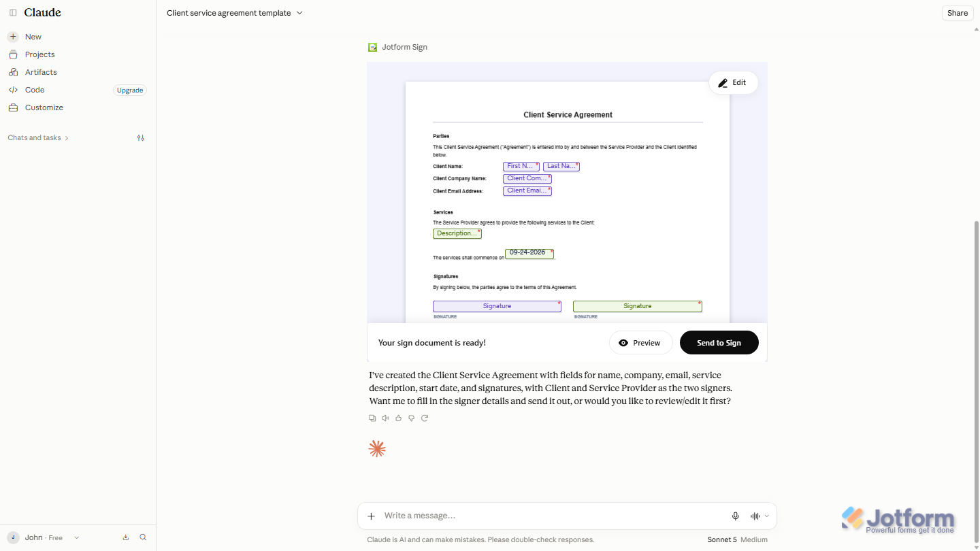Click the Jotform Sign app icon

pyautogui.click(x=372, y=47)
